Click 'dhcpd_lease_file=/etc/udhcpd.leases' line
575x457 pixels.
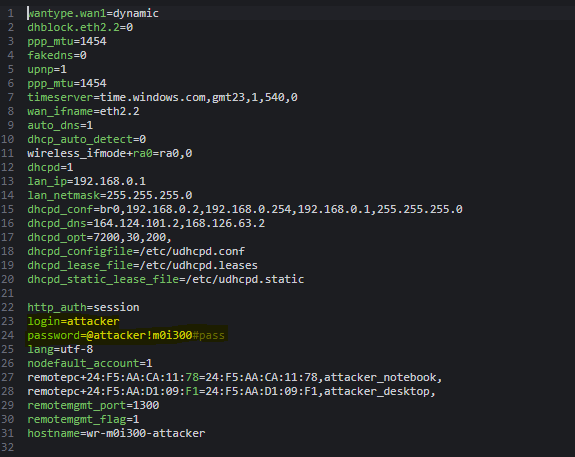pyautogui.click(x=143, y=265)
